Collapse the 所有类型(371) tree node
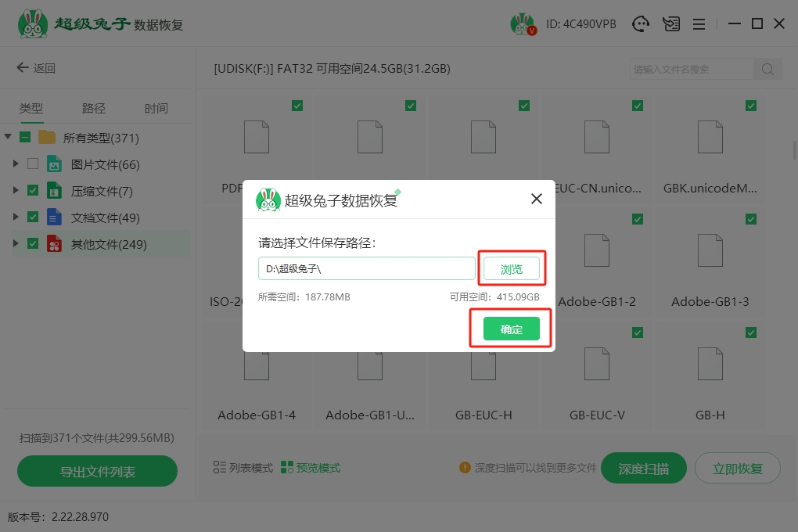Viewport: 798px width, 532px height. (8, 138)
